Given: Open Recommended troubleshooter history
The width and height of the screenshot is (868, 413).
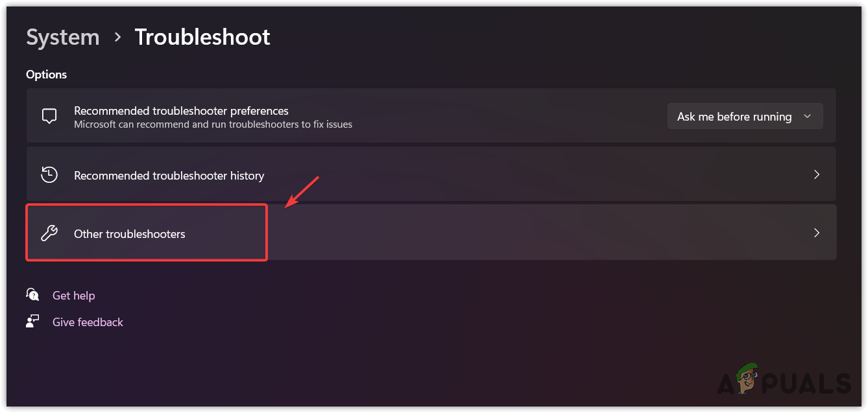Looking at the screenshot, I should (169, 176).
